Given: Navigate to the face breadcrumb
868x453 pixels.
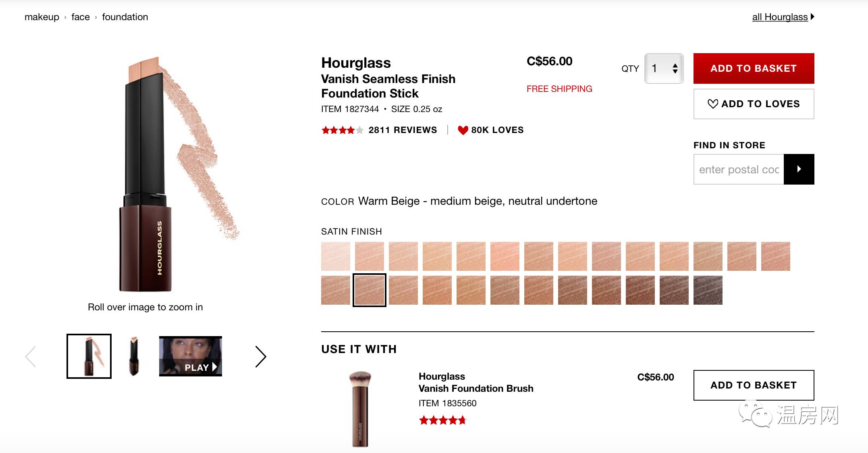Looking at the screenshot, I should [81, 17].
